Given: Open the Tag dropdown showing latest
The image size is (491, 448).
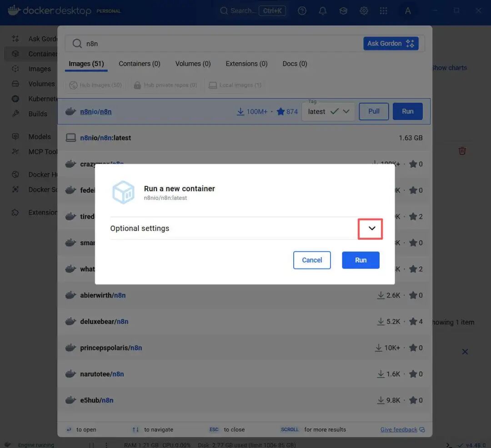Looking at the screenshot, I should point(328,112).
